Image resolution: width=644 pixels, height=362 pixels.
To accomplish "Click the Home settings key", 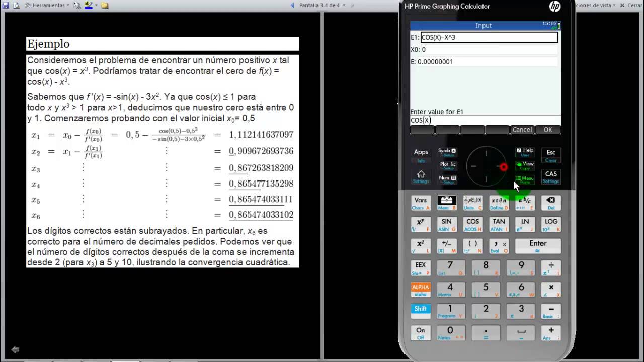I will click(x=421, y=176).
